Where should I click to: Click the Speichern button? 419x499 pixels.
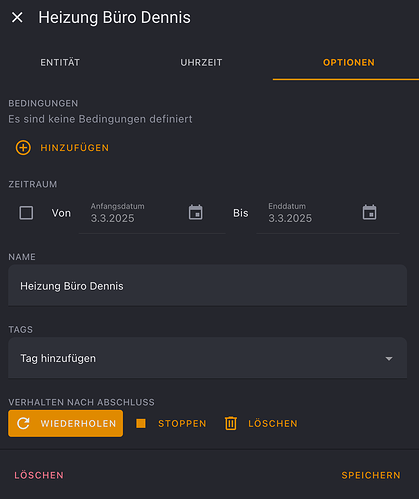click(x=371, y=475)
